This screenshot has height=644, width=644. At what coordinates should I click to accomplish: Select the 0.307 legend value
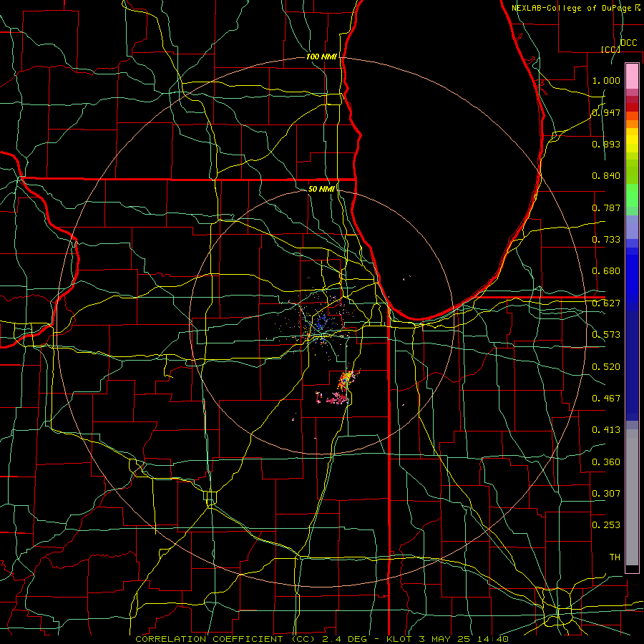(x=606, y=494)
